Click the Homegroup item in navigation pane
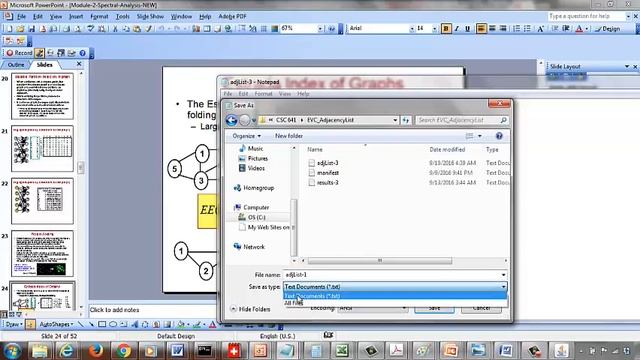This screenshot has width=640, height=360. pos(254,188)
